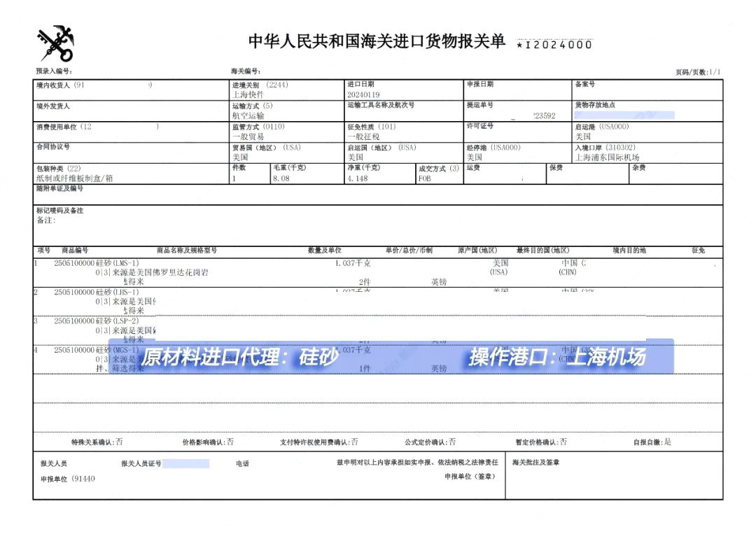
Task: Select the import date 20240119
Action: pos(363,94)
